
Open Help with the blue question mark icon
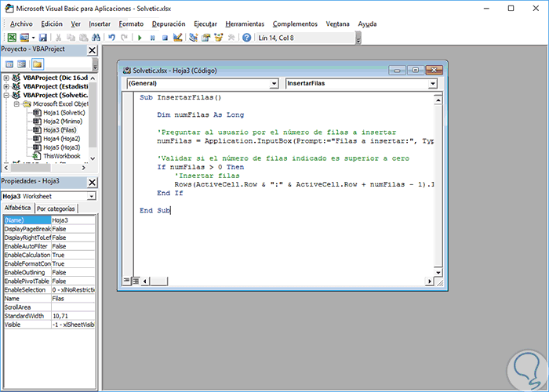(247, 37)
